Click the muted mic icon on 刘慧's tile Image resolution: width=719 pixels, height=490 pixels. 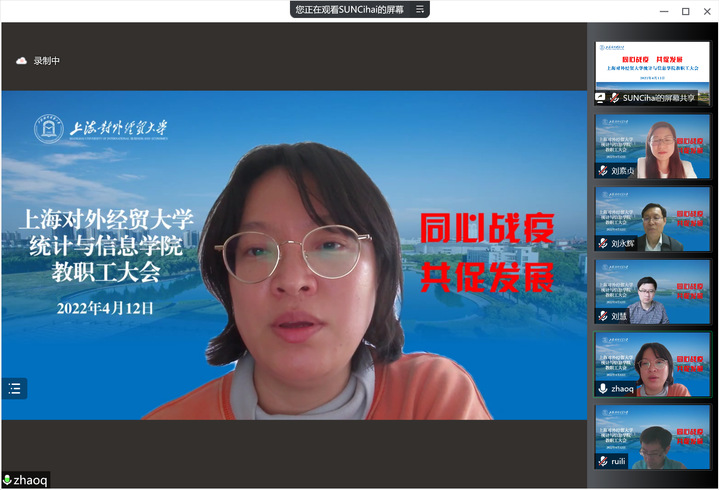tap(603, 316)
